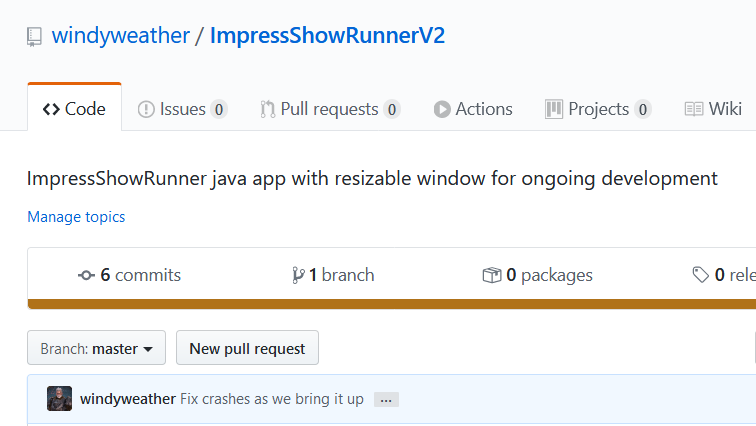Click the commits clock icon
Viewport: 756px width, 426px height.
click(86, 275)
